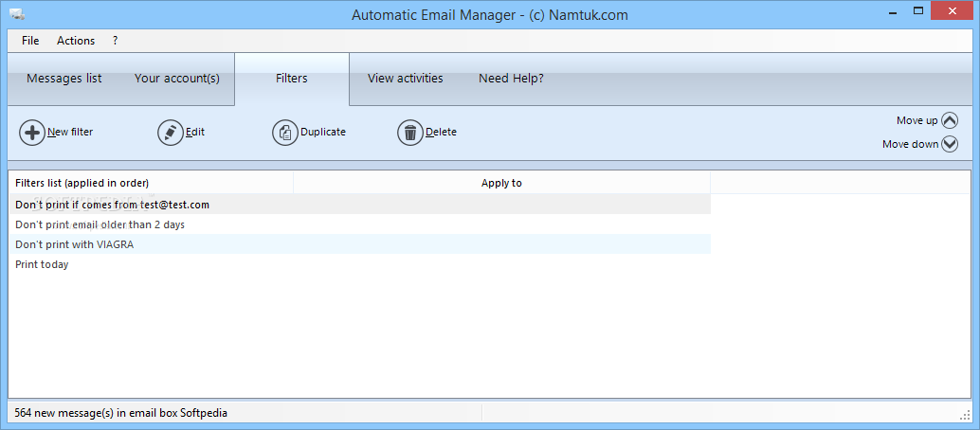
Task: Click the Duplicate label
Action: [x=323, y=132]
